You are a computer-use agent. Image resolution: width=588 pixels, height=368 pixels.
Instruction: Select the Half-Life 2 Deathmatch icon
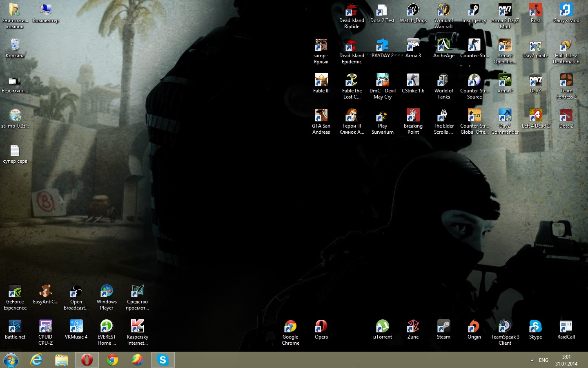[566, 52]
